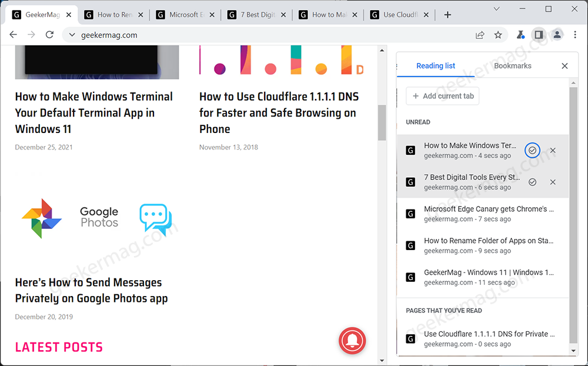Click the Google Photos article thumbnail
Image resolution: width=588 pixels, height=366 pixels.
97,218
